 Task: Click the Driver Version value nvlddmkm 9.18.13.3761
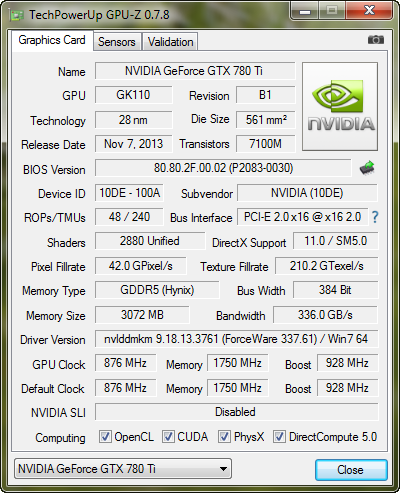point(237,339)
